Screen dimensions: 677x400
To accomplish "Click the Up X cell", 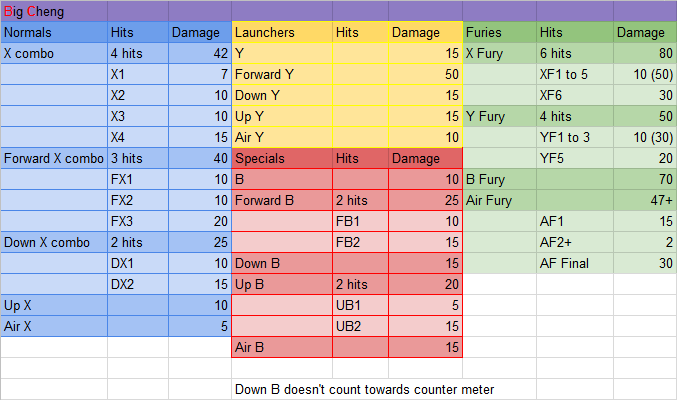I will coord(54,305).
